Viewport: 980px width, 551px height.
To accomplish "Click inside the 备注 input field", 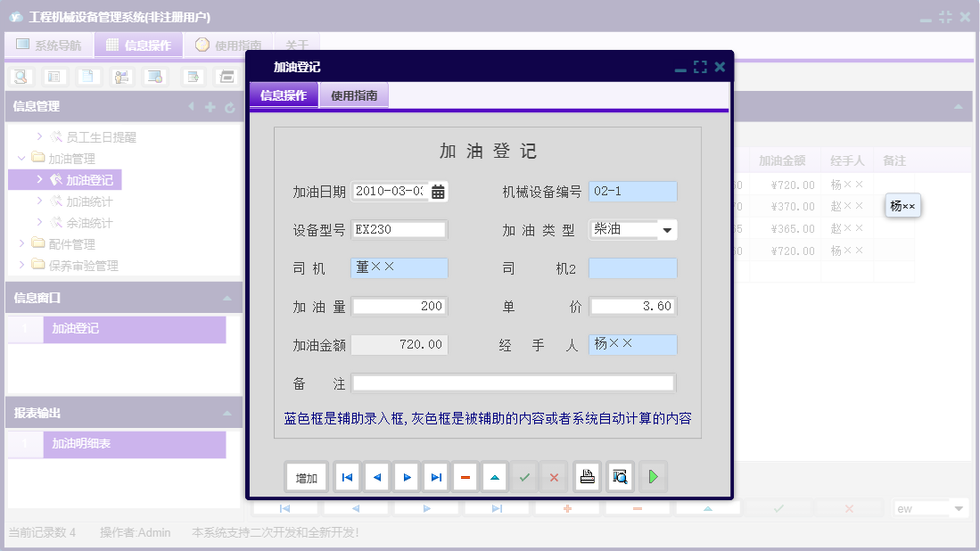I will [513, 383].
